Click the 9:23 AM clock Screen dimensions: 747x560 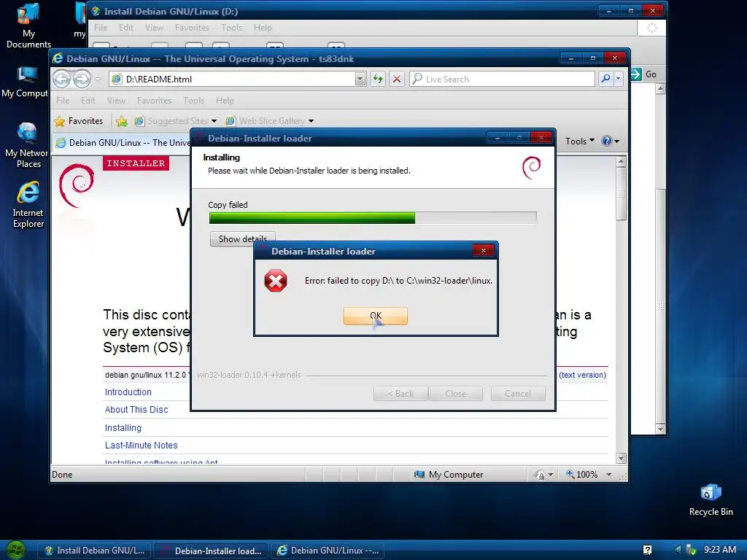[720, 550]
